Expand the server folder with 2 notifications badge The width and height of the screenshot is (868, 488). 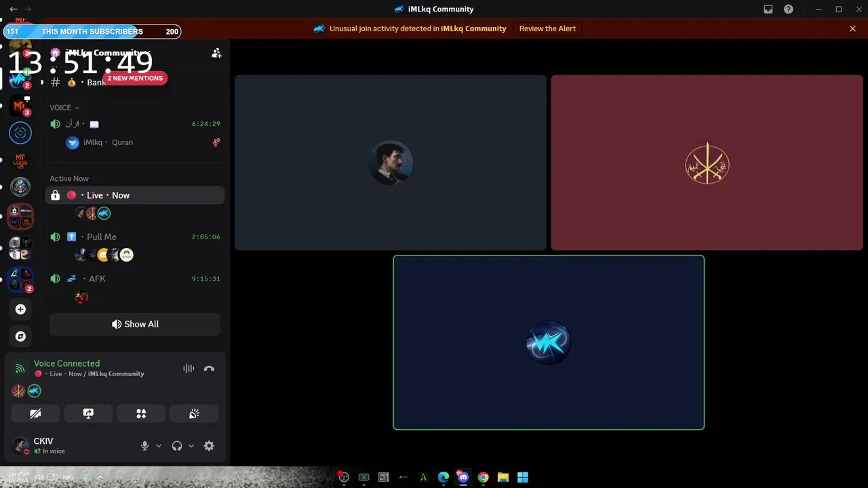point(20,280)
